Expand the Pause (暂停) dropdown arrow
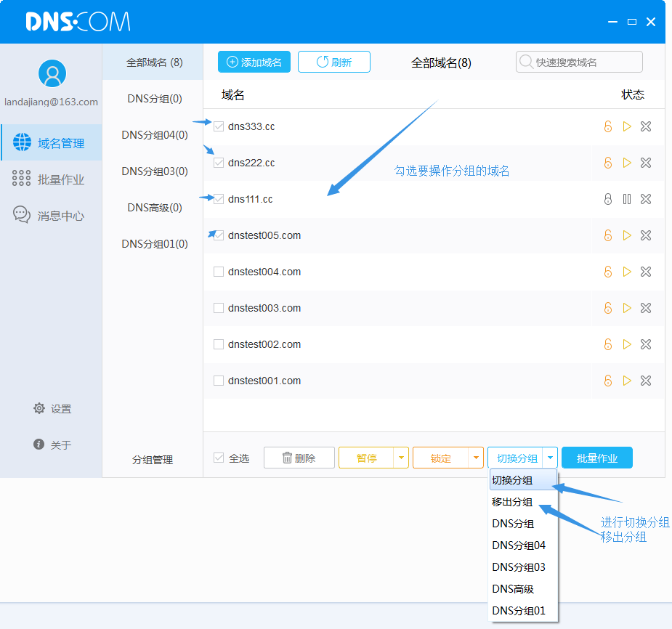This screenshot has height=629, width=672. tap(401, 458)
